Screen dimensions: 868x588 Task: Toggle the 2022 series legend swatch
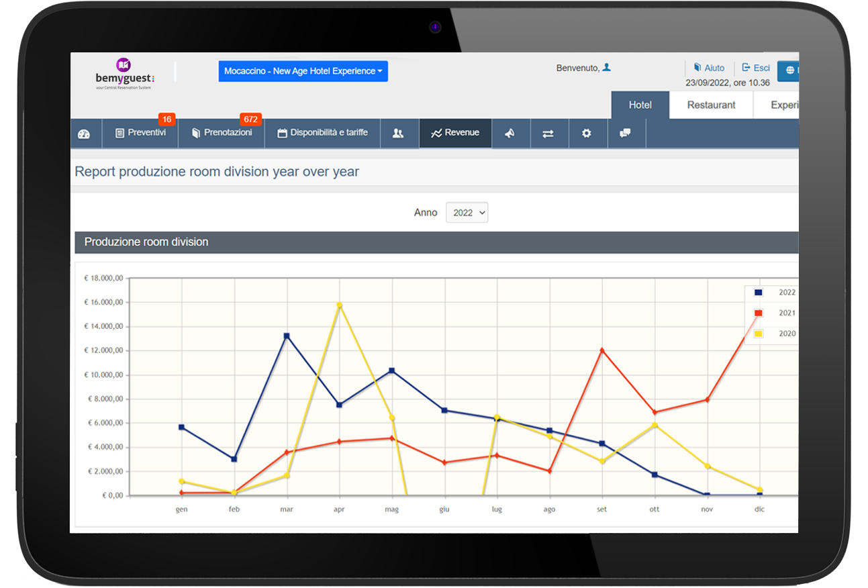[x=759, y=293]
